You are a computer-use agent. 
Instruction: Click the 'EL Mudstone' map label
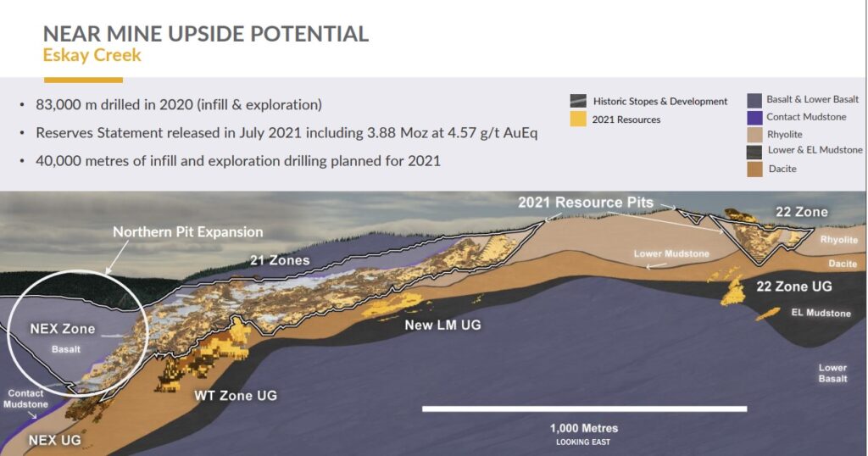click(x=821, y=313)
